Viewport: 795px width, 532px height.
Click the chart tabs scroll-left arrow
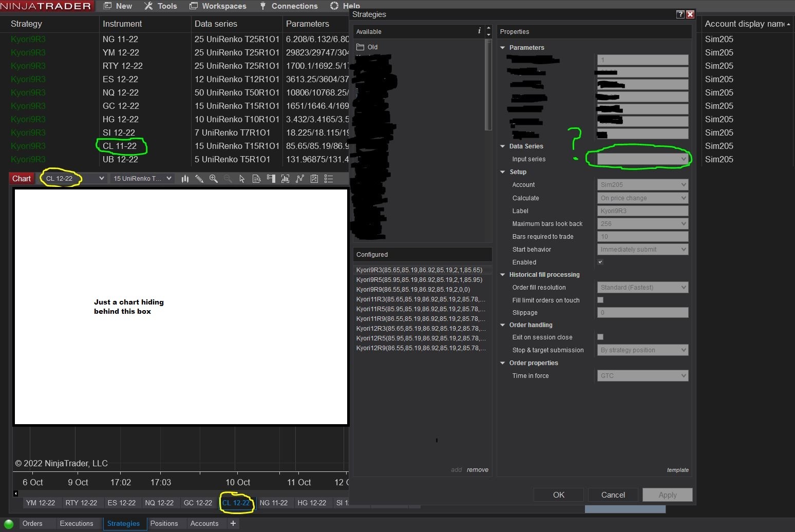pos(16,493)
